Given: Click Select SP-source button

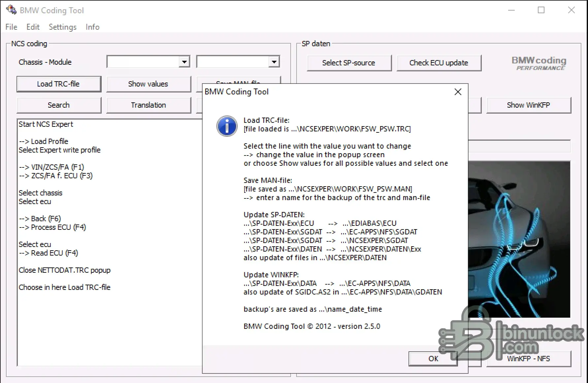Looking at the screenshot, I should point(349,63).
